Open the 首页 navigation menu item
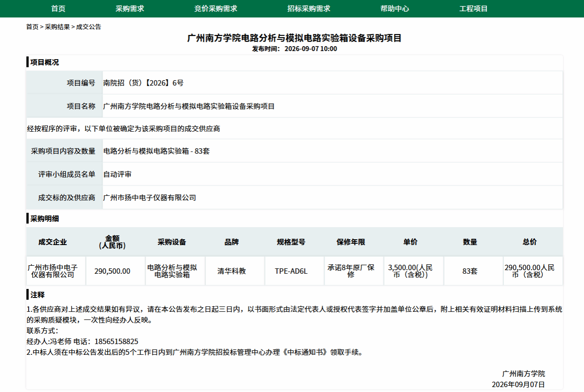Viewport: 584px width, 392px height. (58, 9)
